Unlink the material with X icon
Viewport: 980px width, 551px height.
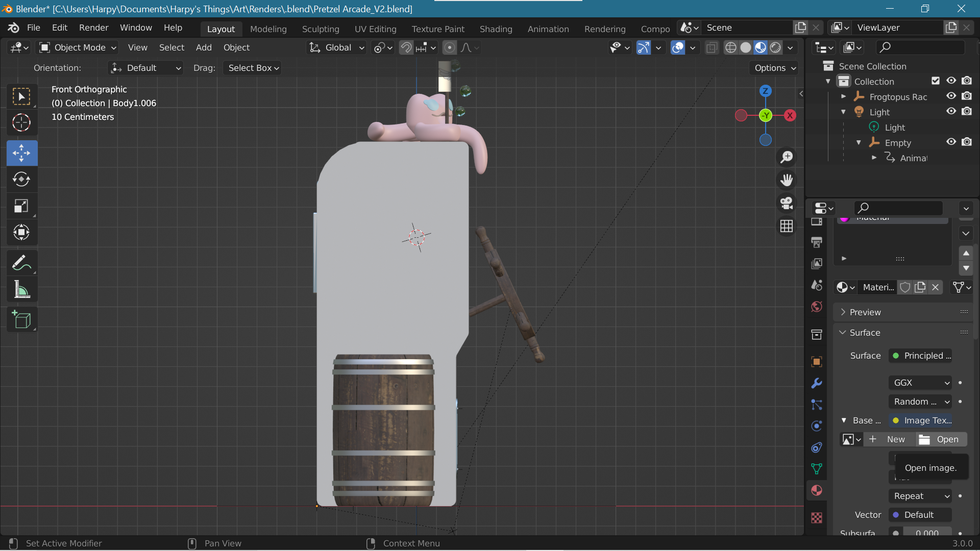pyautogui.click(x=936, y=287)
